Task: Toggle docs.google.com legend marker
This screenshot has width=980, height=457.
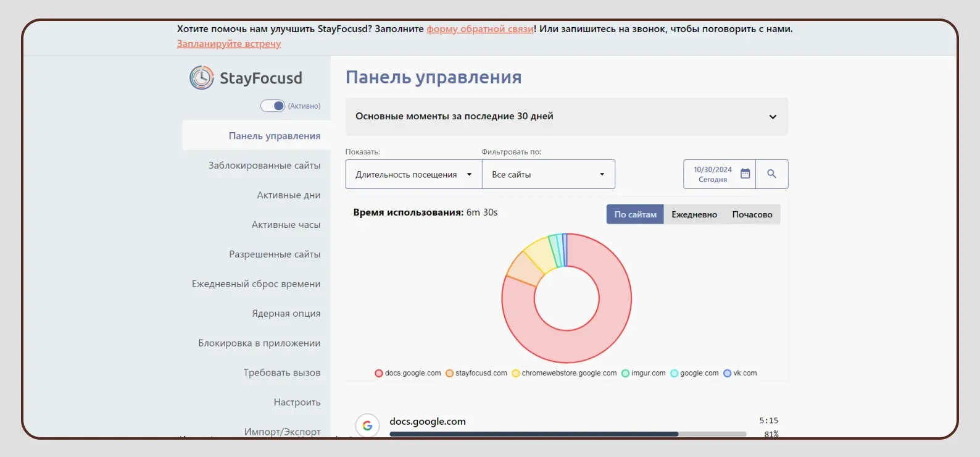Action: [x=379, y=373]
